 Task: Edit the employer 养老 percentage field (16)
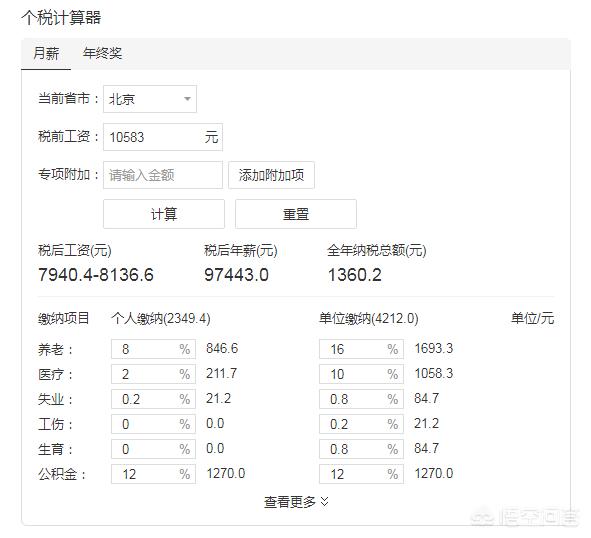pyautogui.click(x=361, y=349)
